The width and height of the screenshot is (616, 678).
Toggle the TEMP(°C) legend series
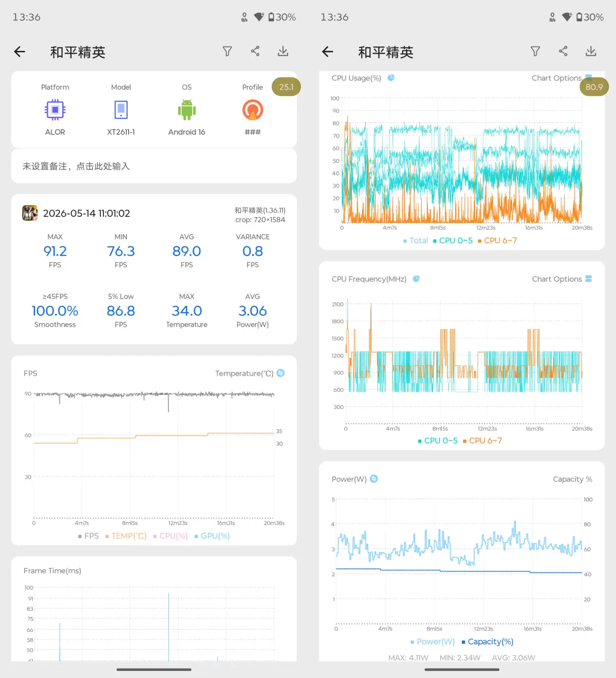126,536
